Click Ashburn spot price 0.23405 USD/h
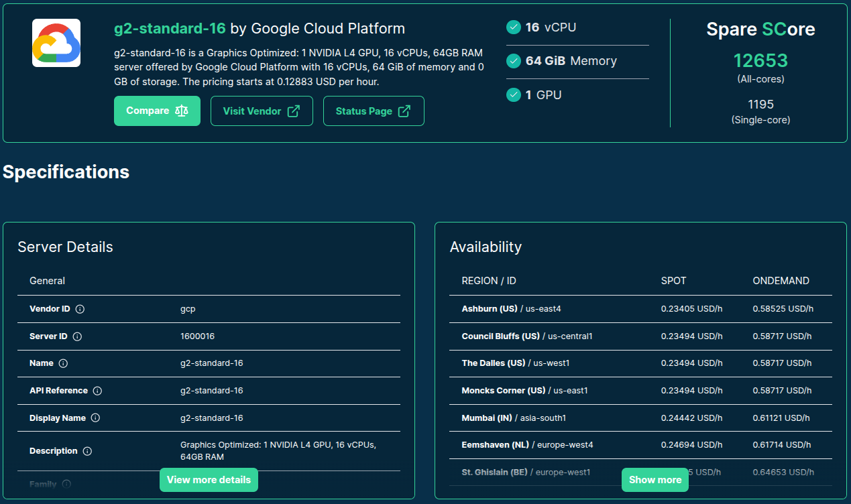The height and width of the screenshot is (504, 851). (691, 309)
